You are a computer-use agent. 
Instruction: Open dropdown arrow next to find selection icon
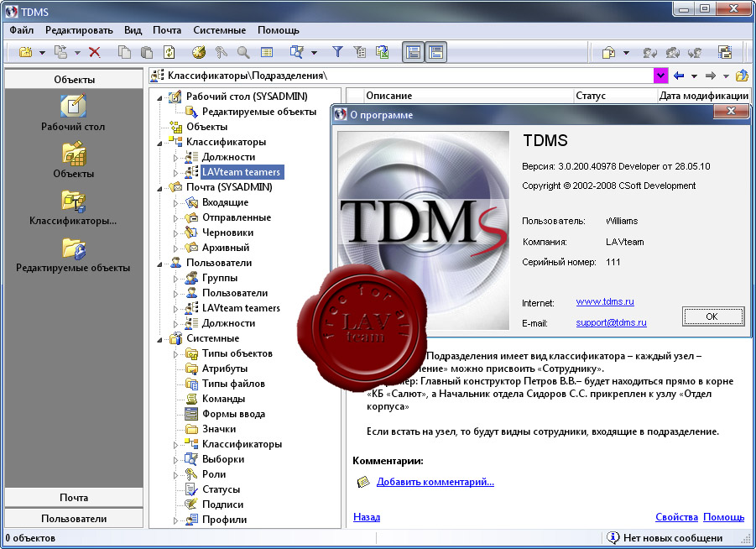[x=314, y=53]
